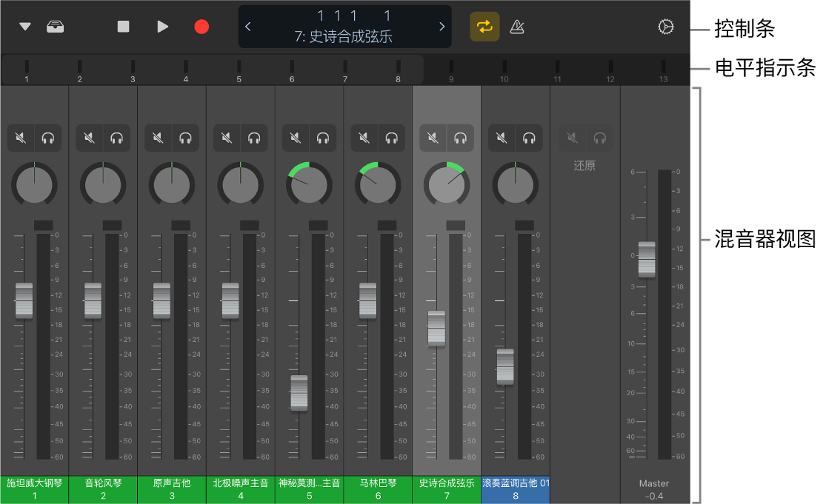The height and width of the screenshot is (504, 826).
Task: Click the right chevron to go to next section
Action: pos(442,26)
